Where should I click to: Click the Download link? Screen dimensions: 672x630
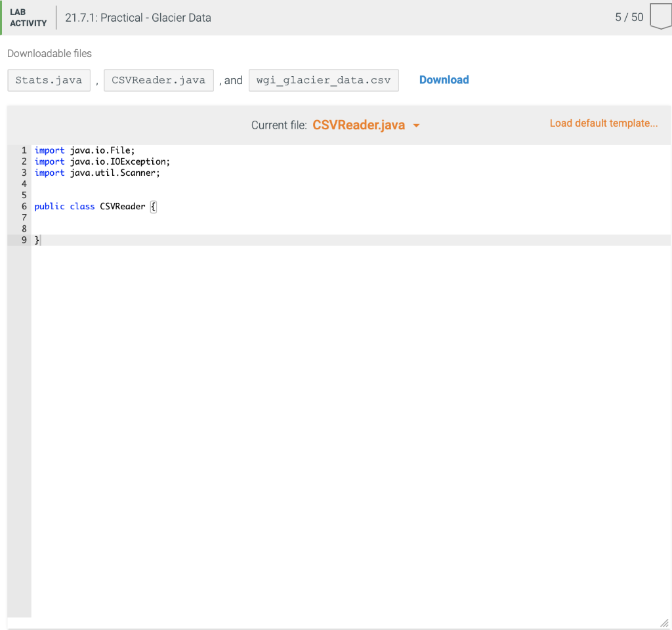pyautogui.click(x=444, y=79)
